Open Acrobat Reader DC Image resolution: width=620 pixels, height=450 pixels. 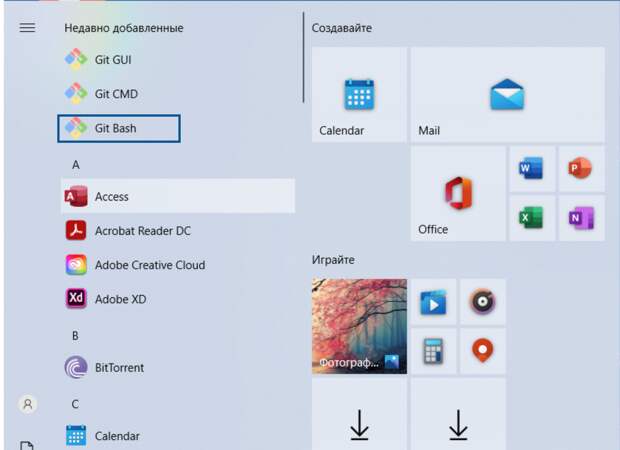pyautogui.click(x=178, y=231)
